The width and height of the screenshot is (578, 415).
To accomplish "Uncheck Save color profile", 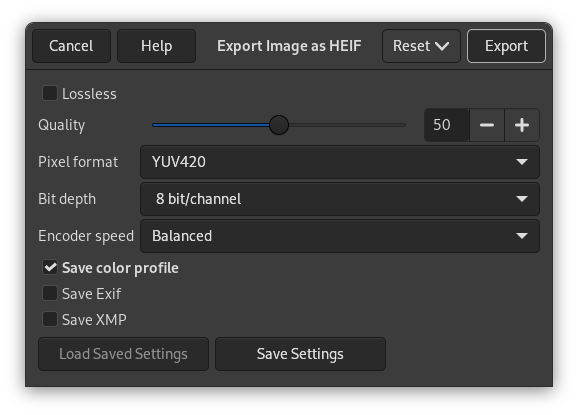I will pyautogui.click(x=50, y=268).
